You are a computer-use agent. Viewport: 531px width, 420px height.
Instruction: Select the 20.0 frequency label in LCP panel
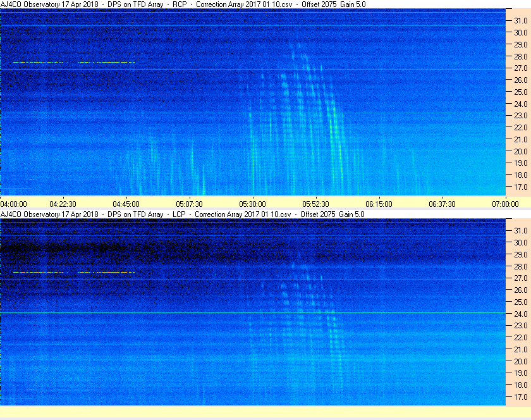tap(521, 361)
